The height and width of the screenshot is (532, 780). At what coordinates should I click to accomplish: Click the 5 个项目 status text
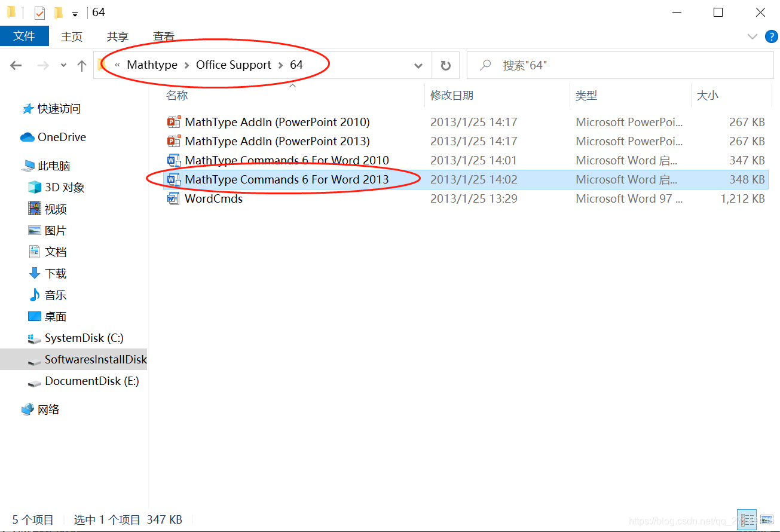click(33, 520)
